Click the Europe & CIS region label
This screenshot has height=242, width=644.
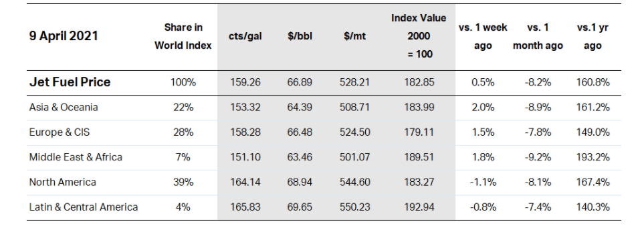point(60,132)
